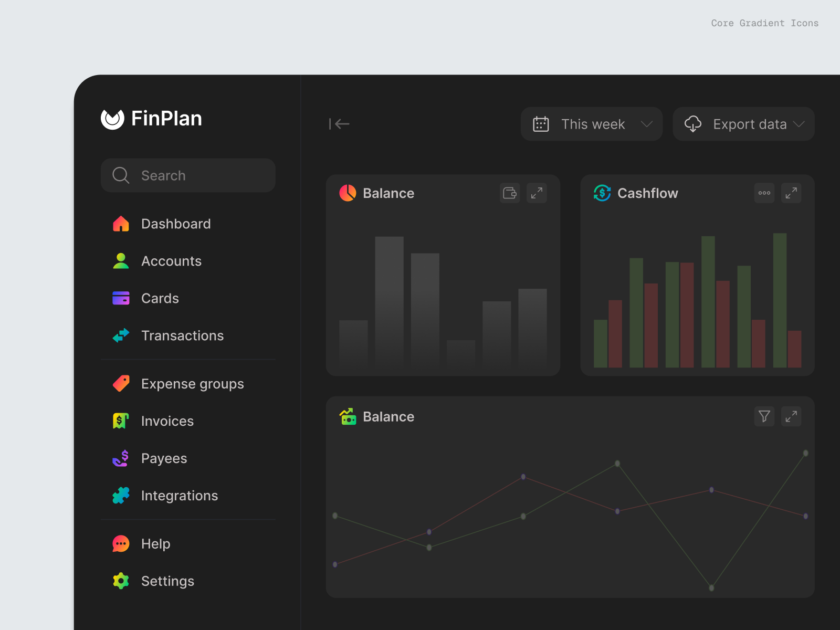Open the filter on Balance line chart

[x=764, y=416]
